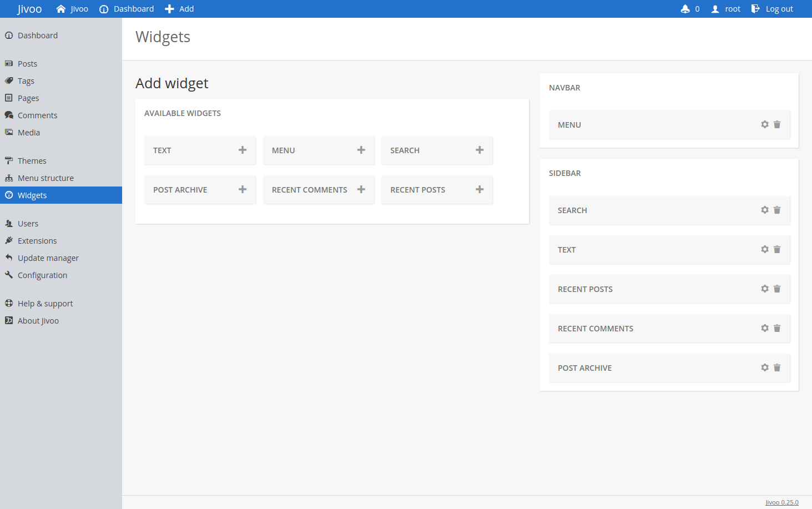This screenshot has width=812, height=509.
Task: Select the Recent Posts available widget tile
Action: pos(418,190)
